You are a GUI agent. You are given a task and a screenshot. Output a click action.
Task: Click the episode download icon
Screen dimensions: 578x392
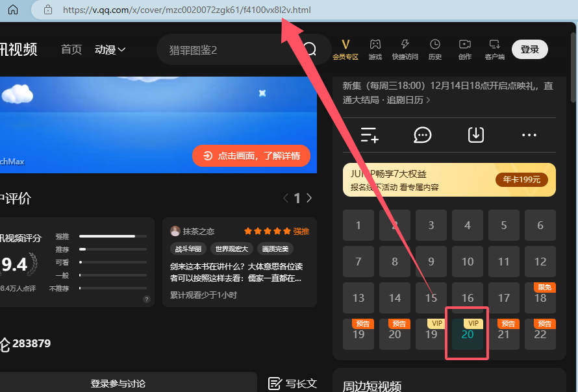point(475,135)
